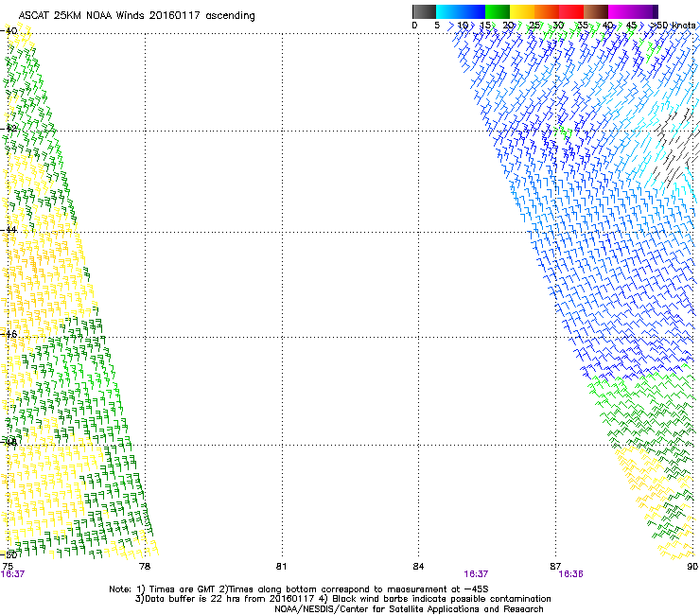Click the -48 latitude label
This screenshot has height=615, width=700.
[9, 442]
